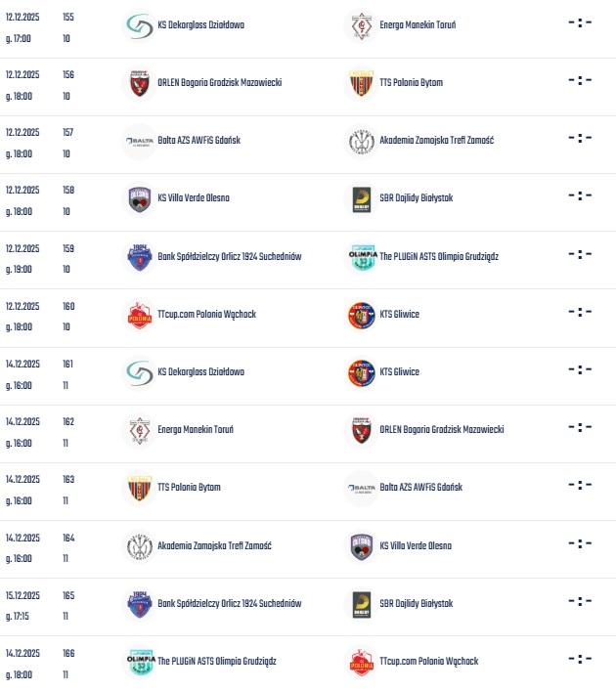Open TTS Polonia Bytom link in match 163
616x691 pixels.
coord(189,488)
